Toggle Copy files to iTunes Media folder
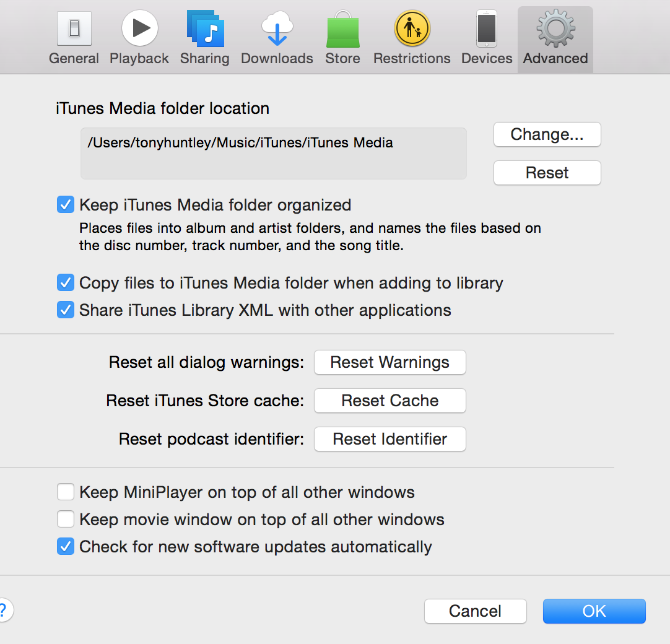The height and width of the screenshot is (644, 670). [66, 283]
